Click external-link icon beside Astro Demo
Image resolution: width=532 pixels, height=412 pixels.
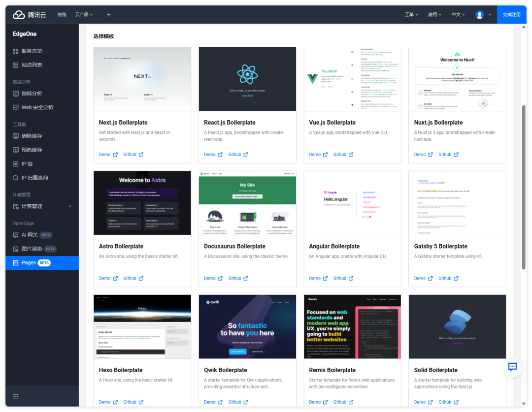pyautogui.click(x=115, y=278)
